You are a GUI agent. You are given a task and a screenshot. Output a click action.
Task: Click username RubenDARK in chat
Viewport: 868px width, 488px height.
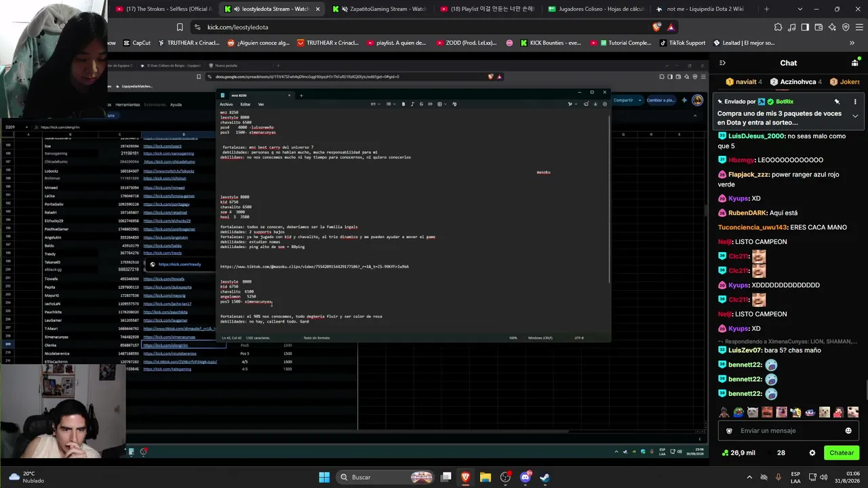[x=748, y=213]
